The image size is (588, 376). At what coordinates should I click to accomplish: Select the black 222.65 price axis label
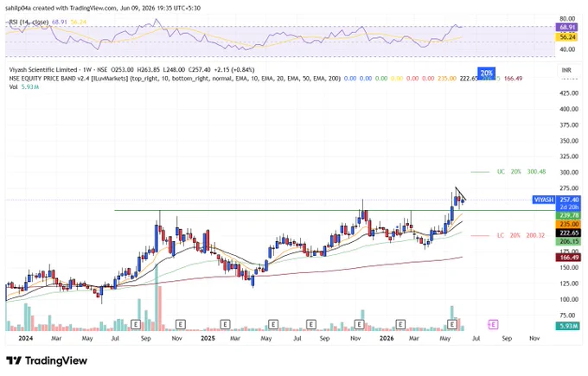pos(569,233)
